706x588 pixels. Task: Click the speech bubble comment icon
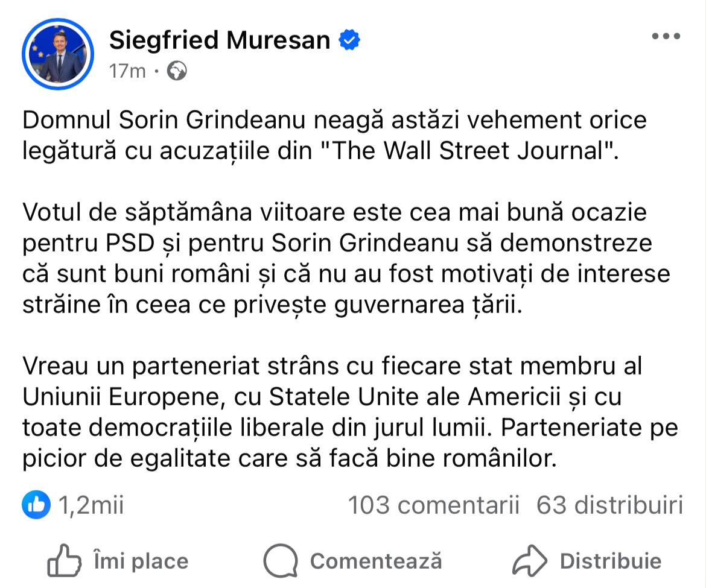tap(281, 560)
